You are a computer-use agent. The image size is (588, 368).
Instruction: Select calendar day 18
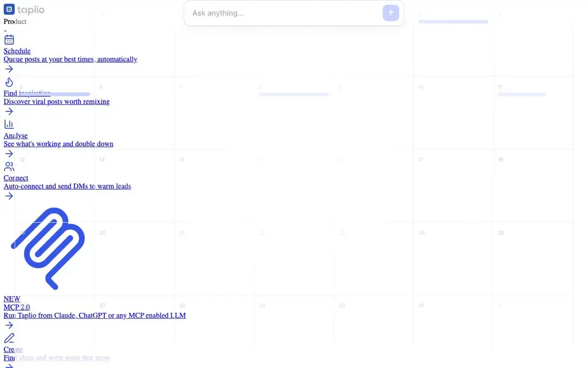[x=500, y=159]
